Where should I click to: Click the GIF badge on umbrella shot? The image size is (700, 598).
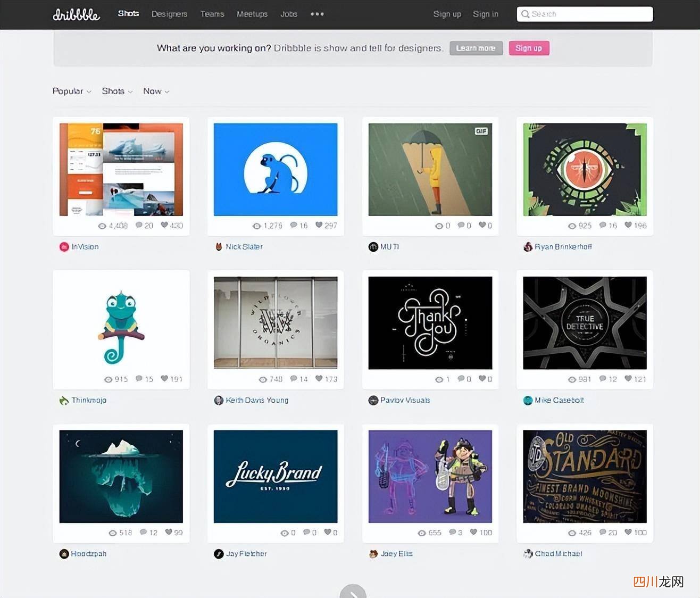[x=481, y=131]
